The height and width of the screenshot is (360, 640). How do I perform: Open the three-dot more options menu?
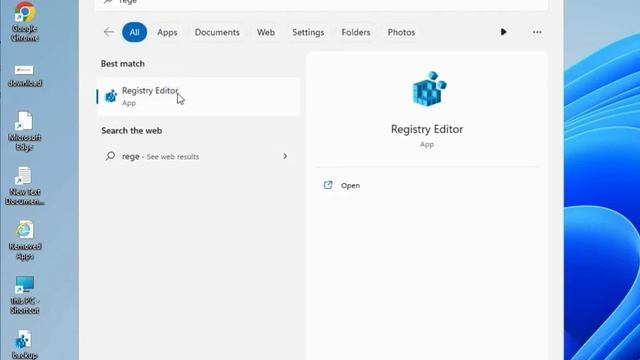coord(537,32)
